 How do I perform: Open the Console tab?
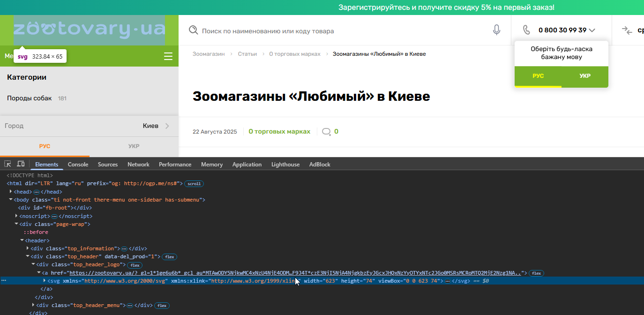[x=78, y=165]
